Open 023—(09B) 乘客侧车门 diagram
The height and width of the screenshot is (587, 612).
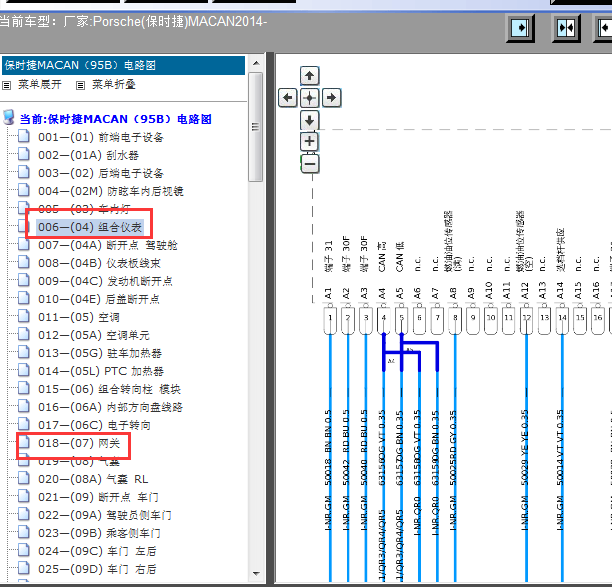[99, 533]
